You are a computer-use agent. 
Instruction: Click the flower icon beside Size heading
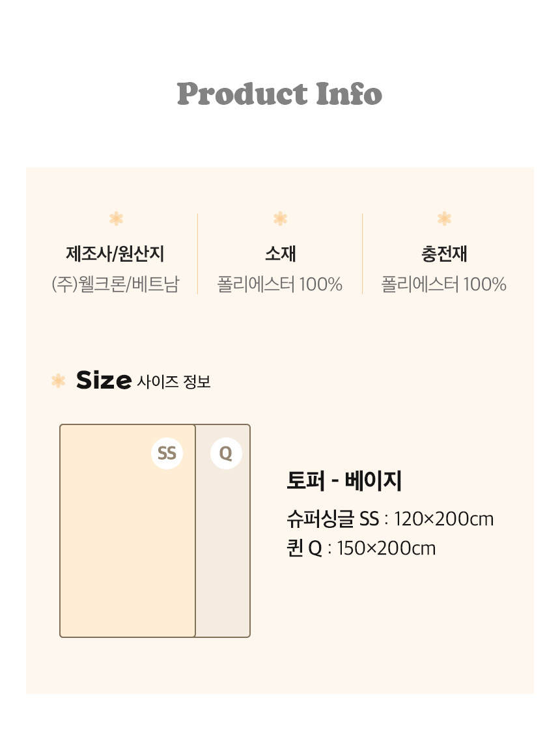point(59,381)
